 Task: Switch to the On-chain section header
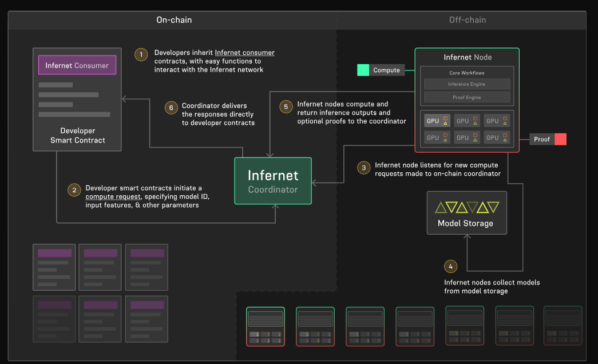click(x=174, y=20)
